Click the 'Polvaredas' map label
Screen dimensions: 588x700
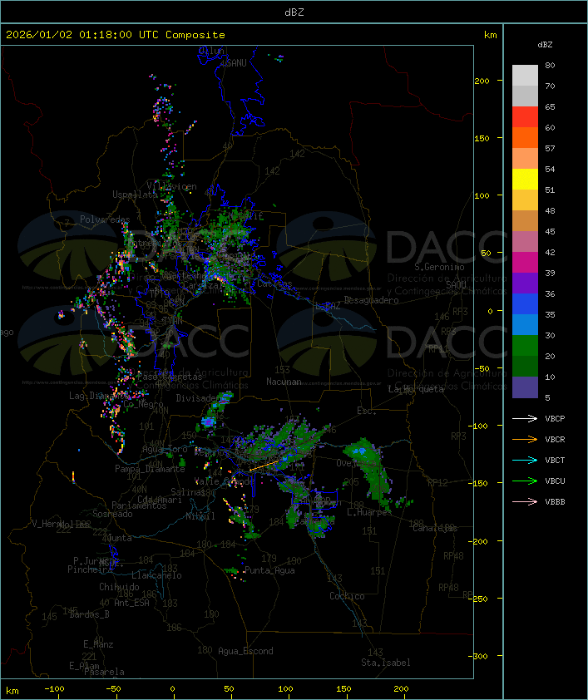[105, 219]
